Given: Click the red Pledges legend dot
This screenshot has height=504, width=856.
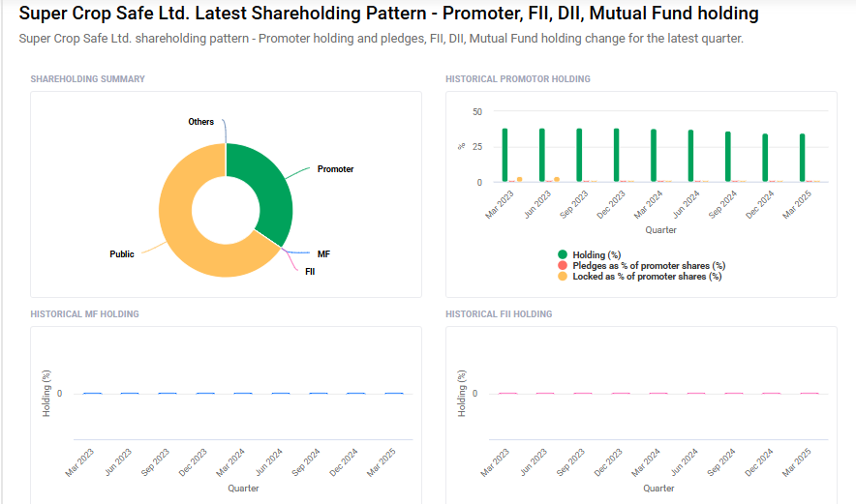Looking at the screenshot, I should click(x=563, y=265).
